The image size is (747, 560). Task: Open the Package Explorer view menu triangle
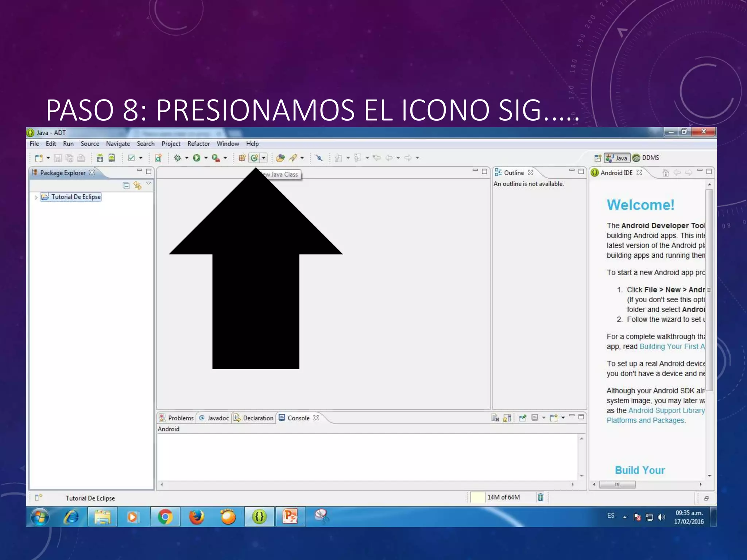point(148,183)
